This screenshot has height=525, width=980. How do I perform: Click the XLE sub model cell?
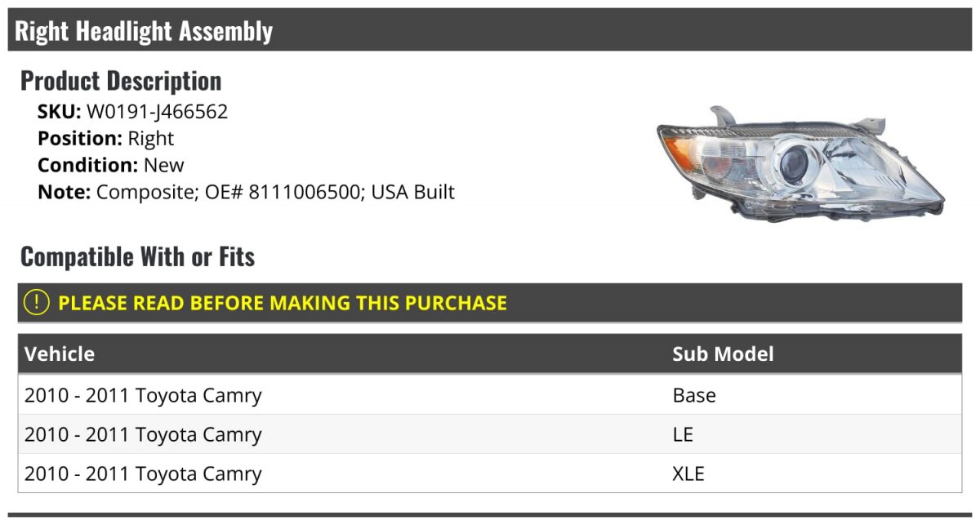tap(688, 474)
